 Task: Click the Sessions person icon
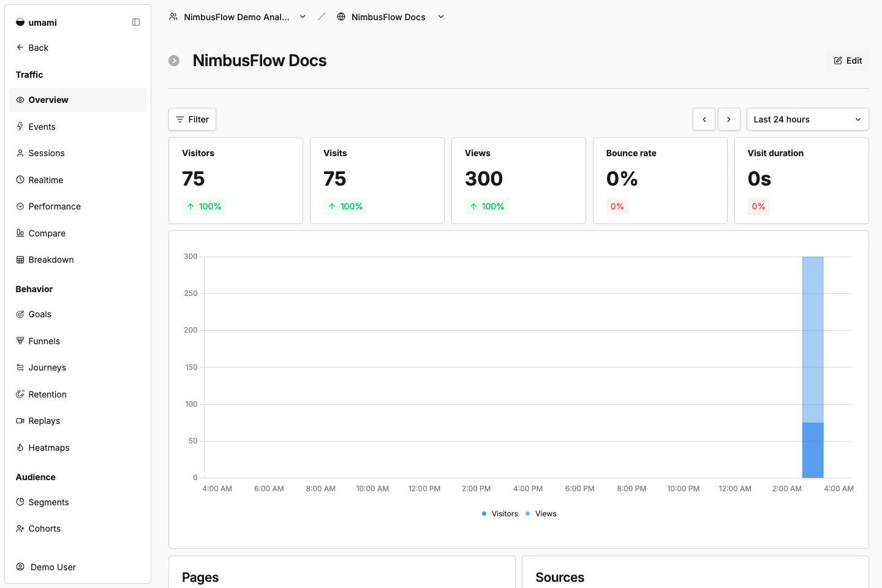point(20,153)
